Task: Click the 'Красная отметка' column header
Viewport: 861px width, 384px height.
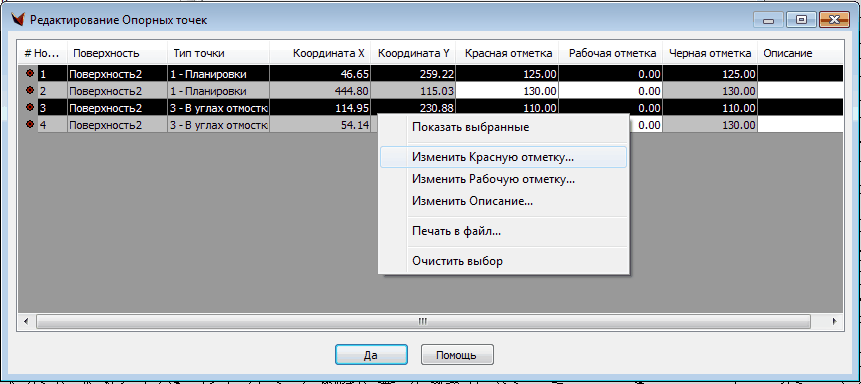Action: point(507,53)
